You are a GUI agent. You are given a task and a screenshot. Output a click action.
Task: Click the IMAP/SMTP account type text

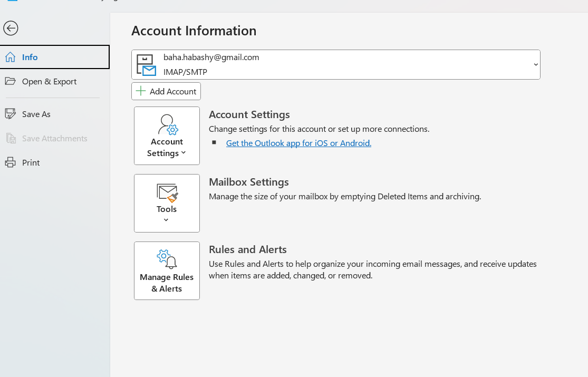pyautogui.click(x=185, y=72)
